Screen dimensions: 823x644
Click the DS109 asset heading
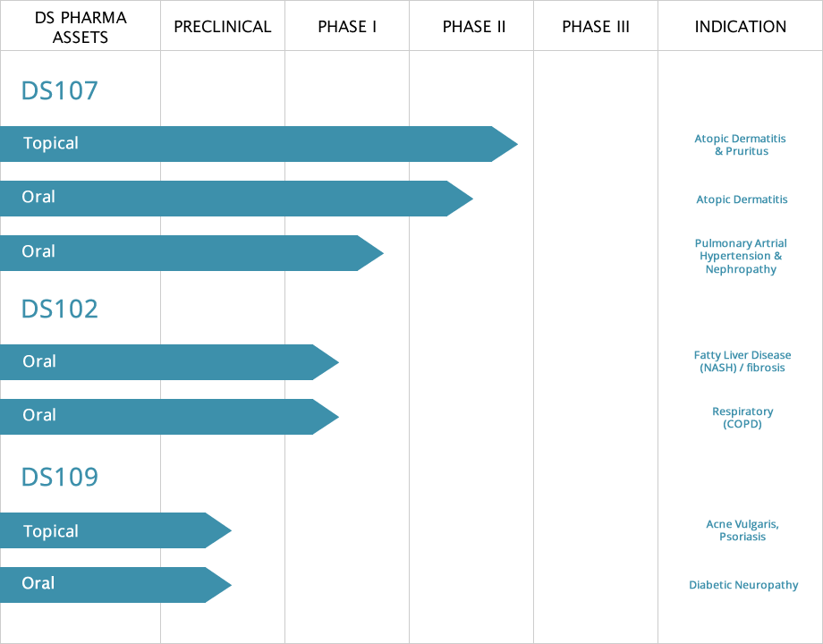click(x=59, y=477)
